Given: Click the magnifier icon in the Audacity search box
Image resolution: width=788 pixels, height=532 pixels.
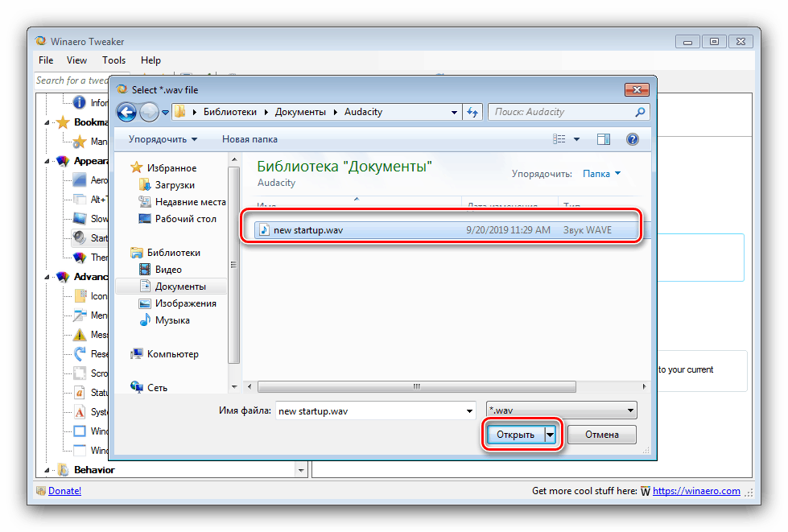Looking at the screenshot, I should [x=638, y=112].
